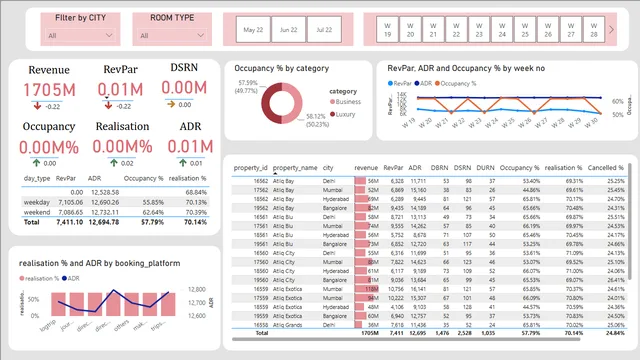Select the weekday row in day_type table
The width and height of the screenshot is (640, 360).
point(115,202)
